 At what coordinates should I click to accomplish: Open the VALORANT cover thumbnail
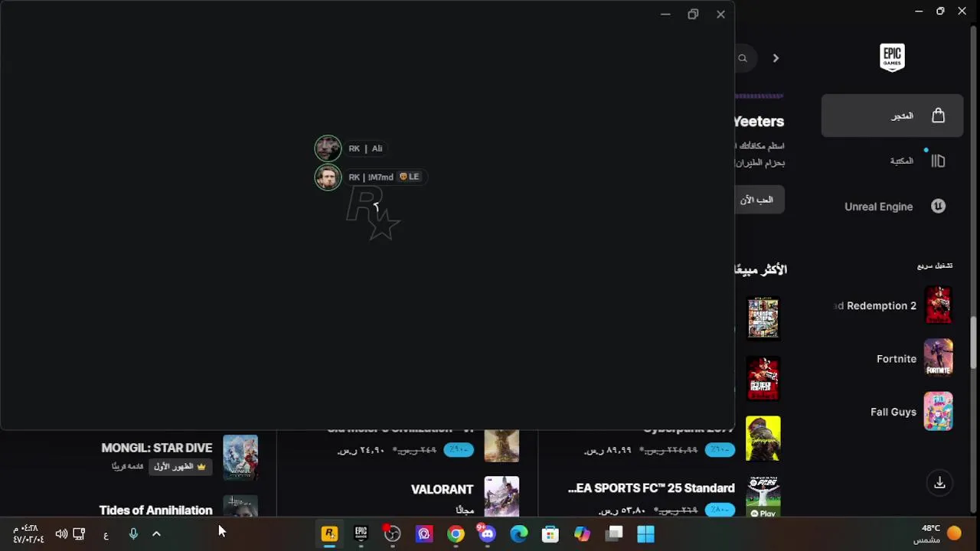501,497
